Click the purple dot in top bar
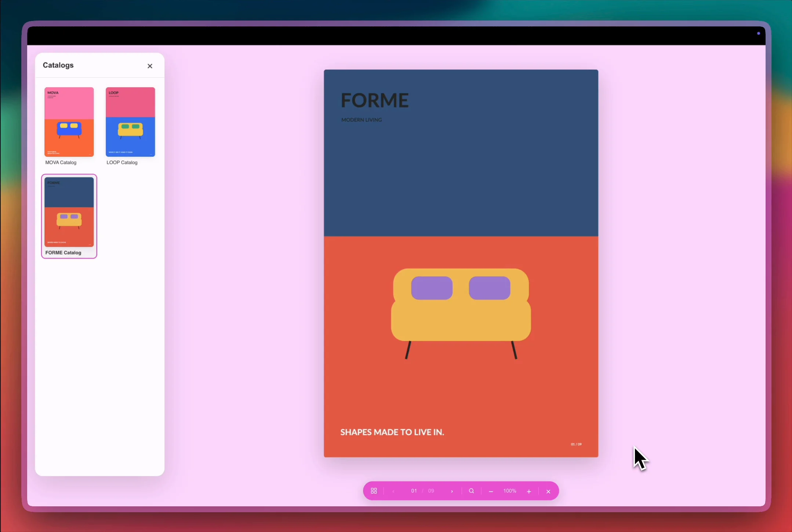Screen dimensions: 792x532 tap(759, 33)
